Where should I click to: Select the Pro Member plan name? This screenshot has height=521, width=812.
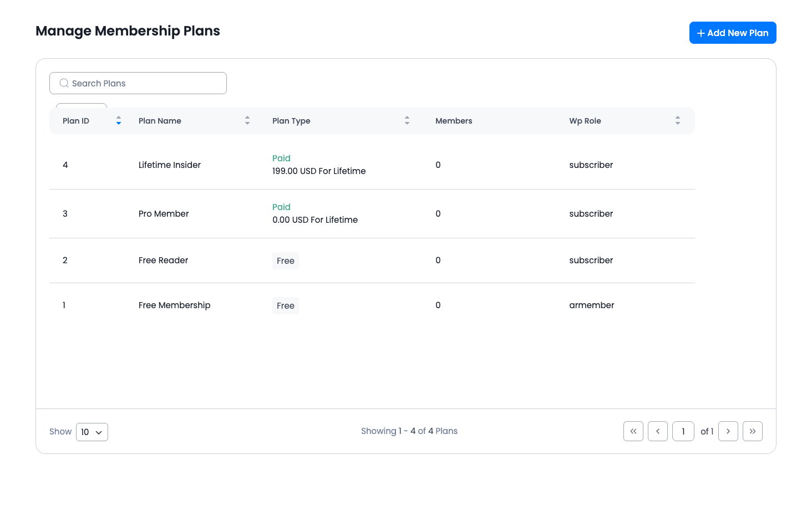pyautogui.click(x=164, y=213)
